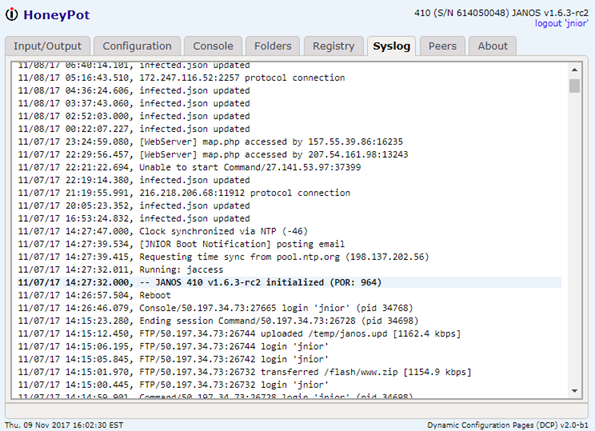Select the Folders tab
Image resolution: width=595 pixels, height=431 pixels.
click(272, 46)
